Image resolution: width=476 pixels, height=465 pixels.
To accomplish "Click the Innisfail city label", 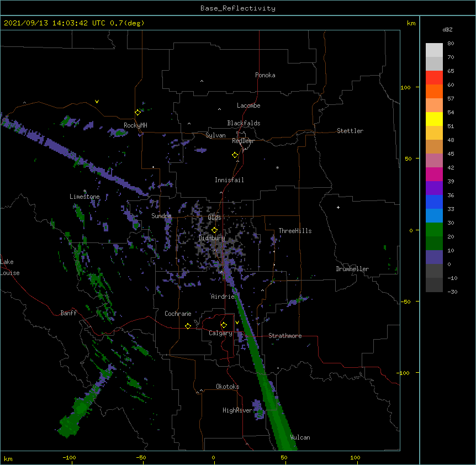I will pos(229,180).
